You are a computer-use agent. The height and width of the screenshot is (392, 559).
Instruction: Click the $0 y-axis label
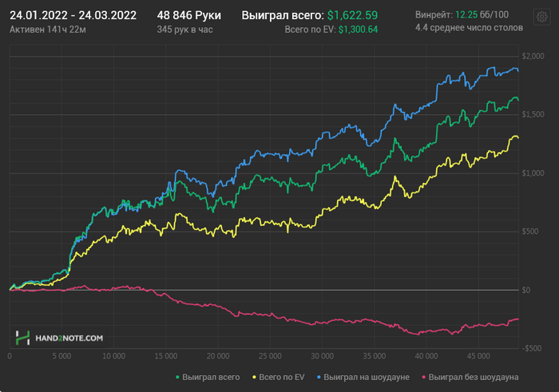[525, 290]
